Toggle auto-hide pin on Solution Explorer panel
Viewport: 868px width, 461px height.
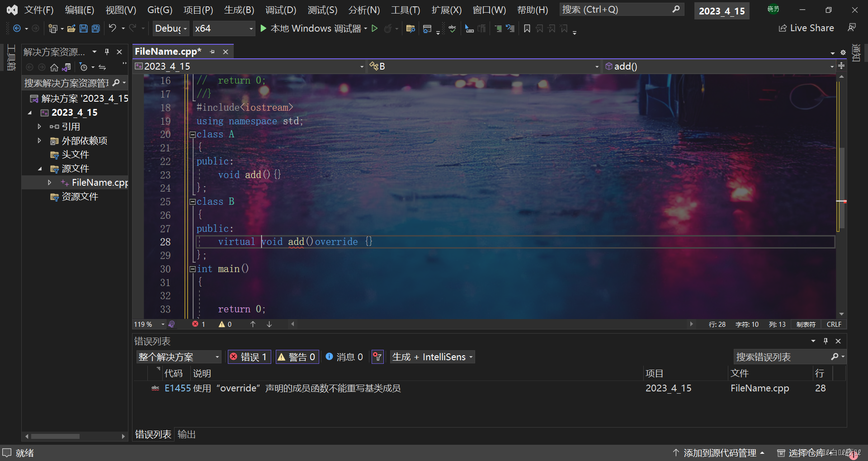point(107,52)
